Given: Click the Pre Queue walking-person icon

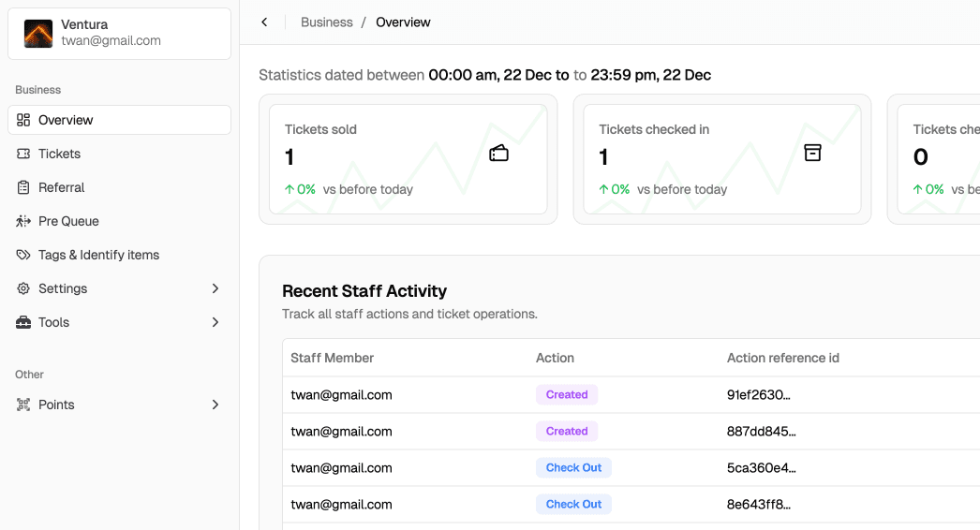Looking at the screenshot, I should [x=23, y=221].
